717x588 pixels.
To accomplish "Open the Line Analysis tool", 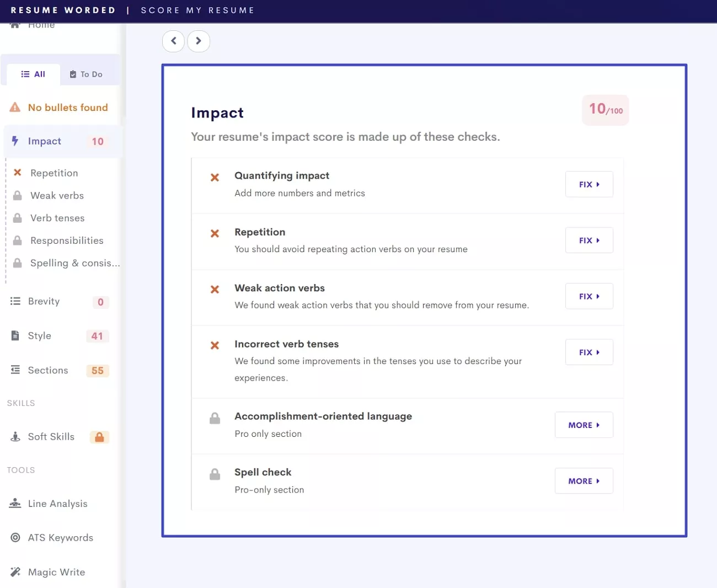I will click(x=57, y=504).
